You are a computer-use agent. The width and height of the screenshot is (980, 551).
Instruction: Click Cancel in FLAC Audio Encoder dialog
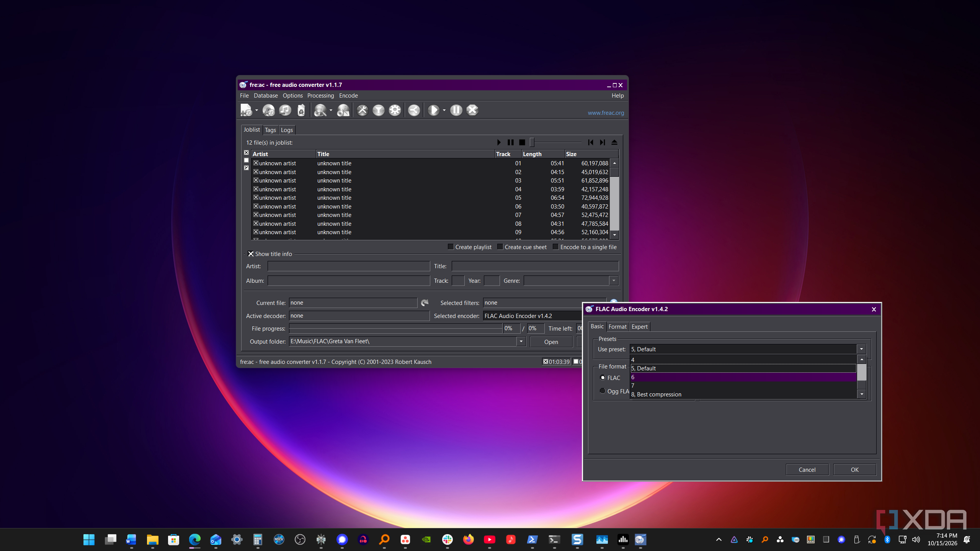coord(807,469)
